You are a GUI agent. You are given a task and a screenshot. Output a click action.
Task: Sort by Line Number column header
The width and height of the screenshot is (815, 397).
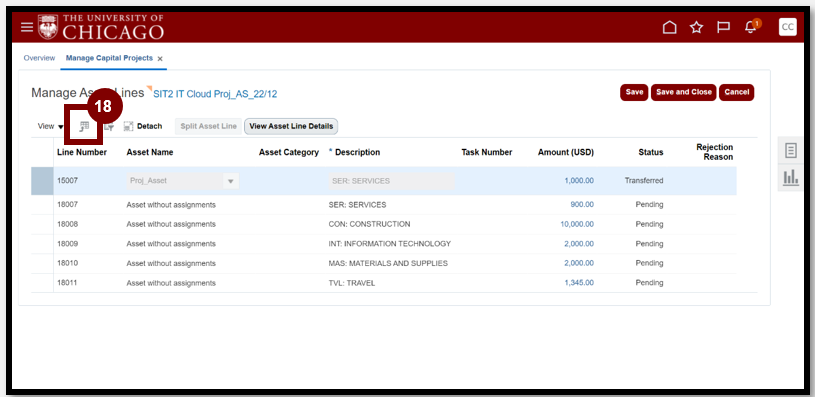(82, 152)
